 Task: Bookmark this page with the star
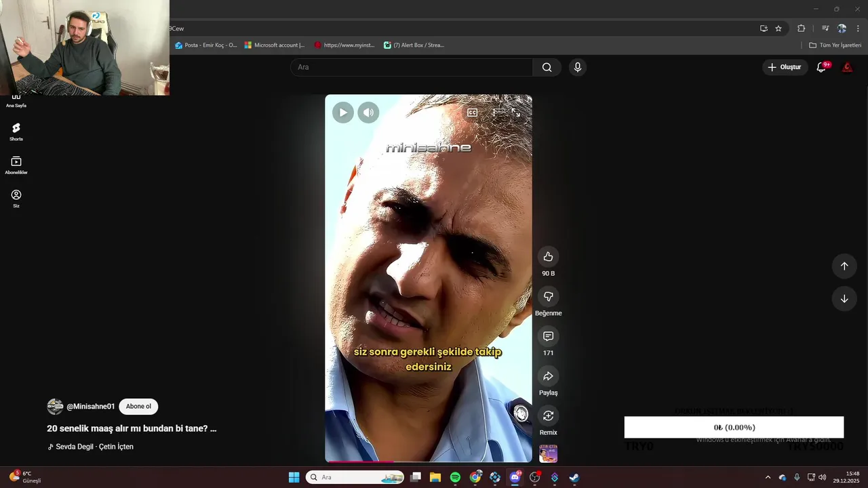(x=778, y=28)
